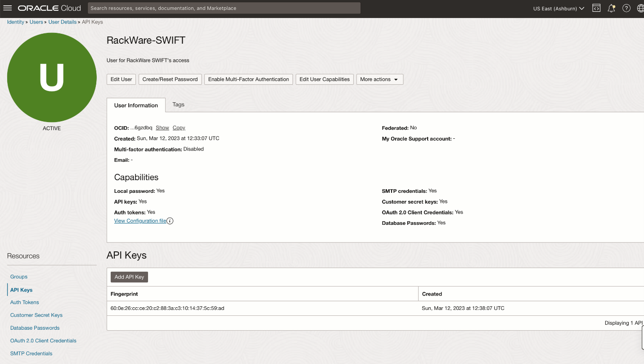This screenshot has height=364, width=644.
Task: Click the green user avatar circle
Action: tap(52, 77)
